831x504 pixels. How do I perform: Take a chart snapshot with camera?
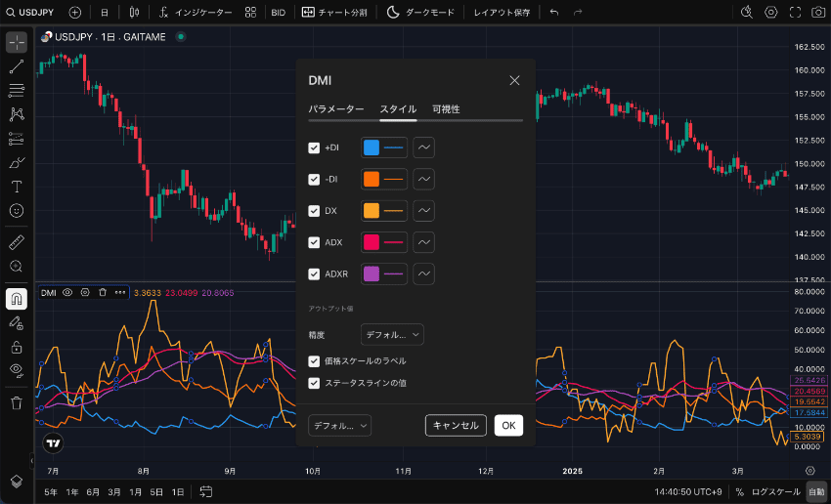(819, 12)
